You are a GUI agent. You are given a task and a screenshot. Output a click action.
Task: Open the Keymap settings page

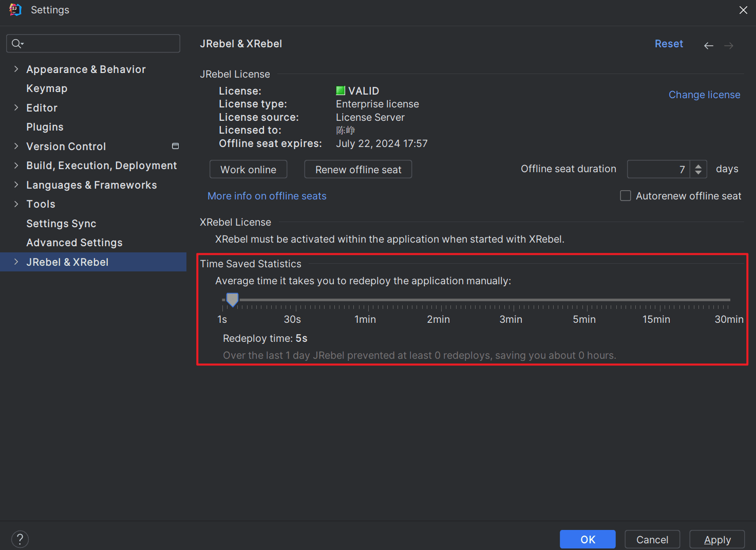coord(47,88)
